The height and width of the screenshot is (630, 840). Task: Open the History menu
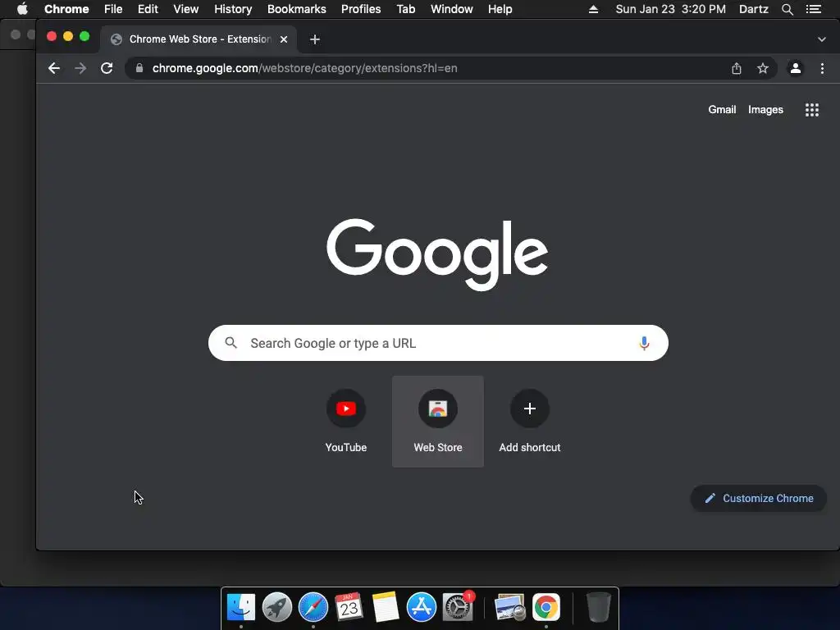[233, 9]
